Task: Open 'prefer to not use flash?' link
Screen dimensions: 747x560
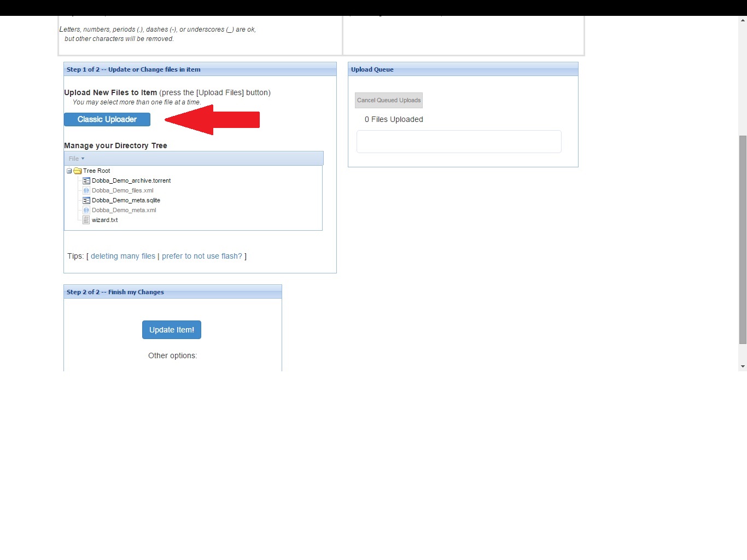Action: pos(202,256)
